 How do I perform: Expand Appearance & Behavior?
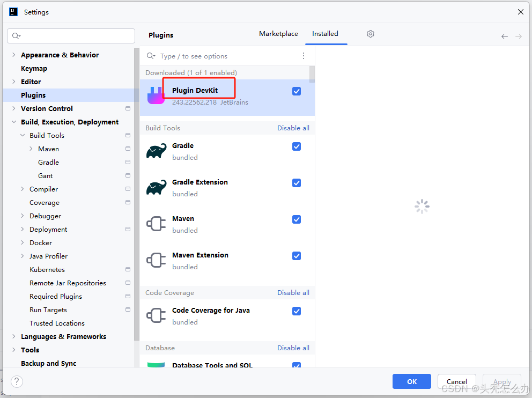point(13,55)
